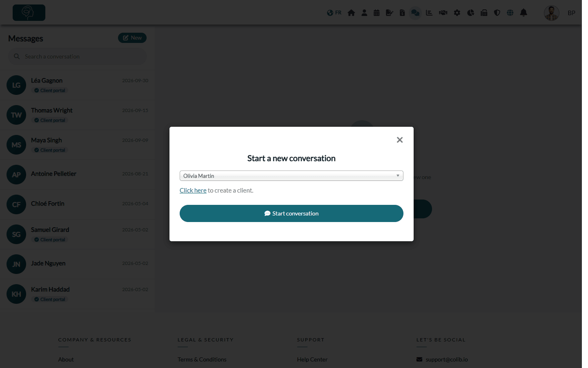Image resolution: width=588 pixels, height=368 pixels.
Task: Open Antoine Pelletier conversation
Action: [x=77, y=175]
